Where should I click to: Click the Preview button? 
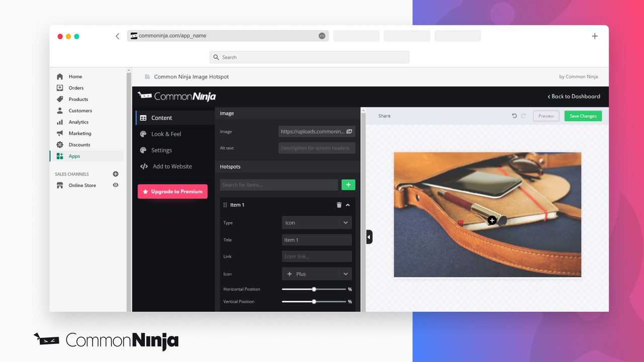point(546,116)
